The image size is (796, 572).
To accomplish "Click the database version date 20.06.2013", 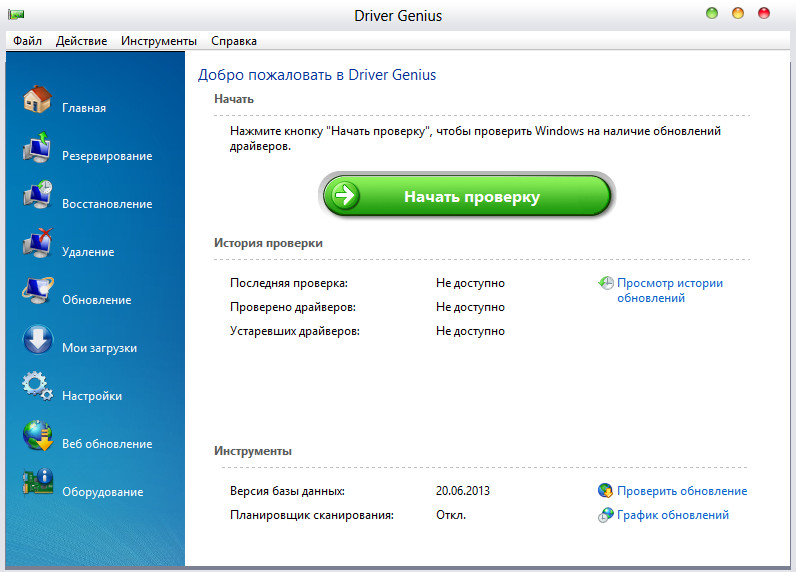I will [x=462, y=491].
